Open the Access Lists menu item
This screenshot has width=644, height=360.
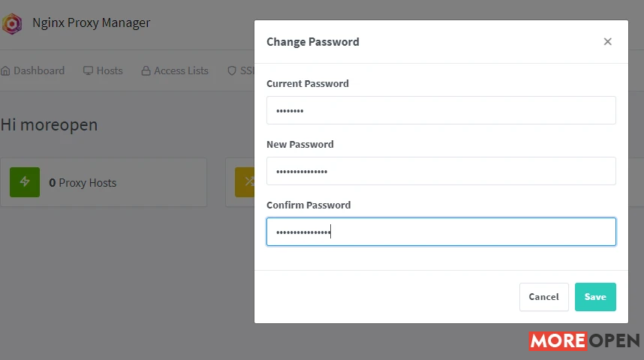point(175,70)
